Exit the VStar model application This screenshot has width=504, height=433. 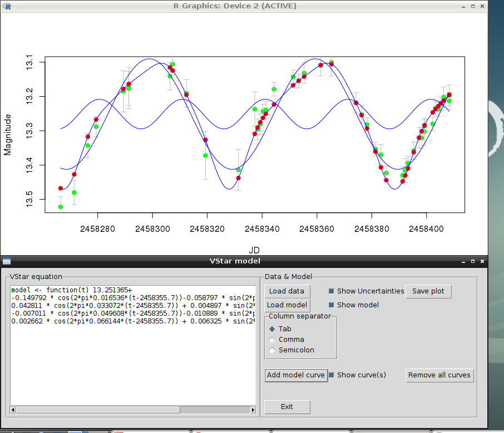pyautogui.click(x=286, y=407)
